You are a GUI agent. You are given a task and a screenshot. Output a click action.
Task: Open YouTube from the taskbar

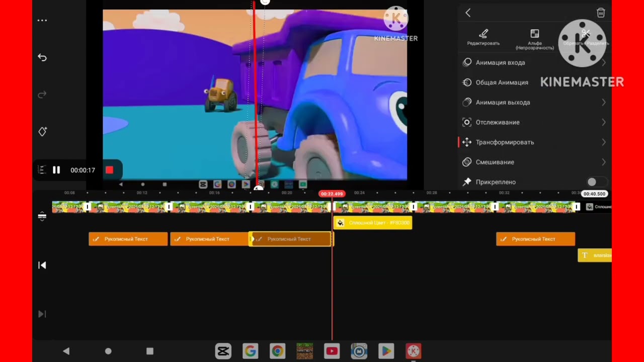click(332, 351)
